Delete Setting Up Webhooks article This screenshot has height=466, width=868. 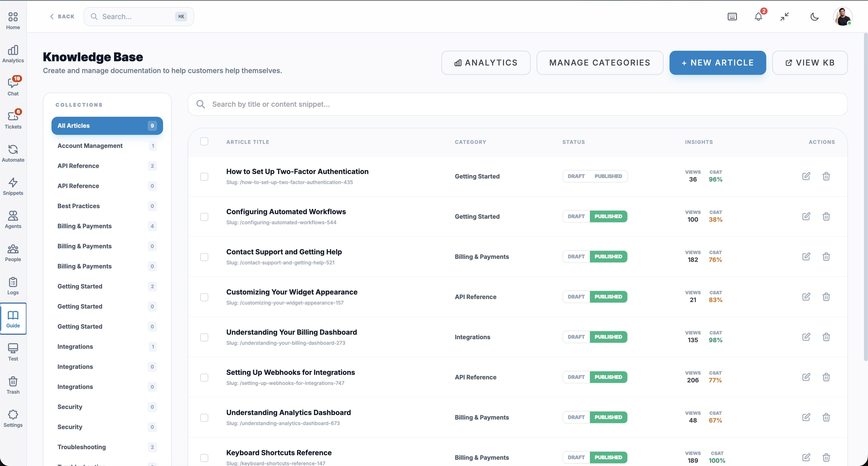pyautogui.click(x=826, y=377)
